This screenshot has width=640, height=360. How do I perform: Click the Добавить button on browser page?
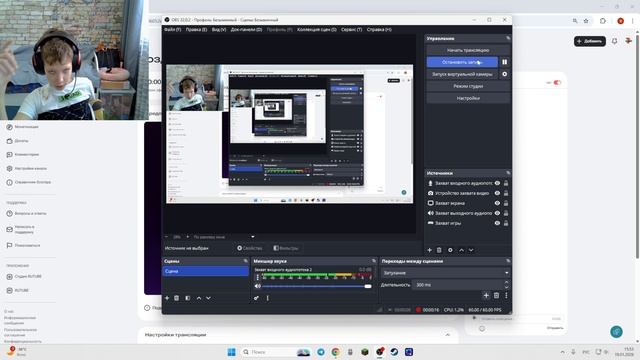pos(590,41)
